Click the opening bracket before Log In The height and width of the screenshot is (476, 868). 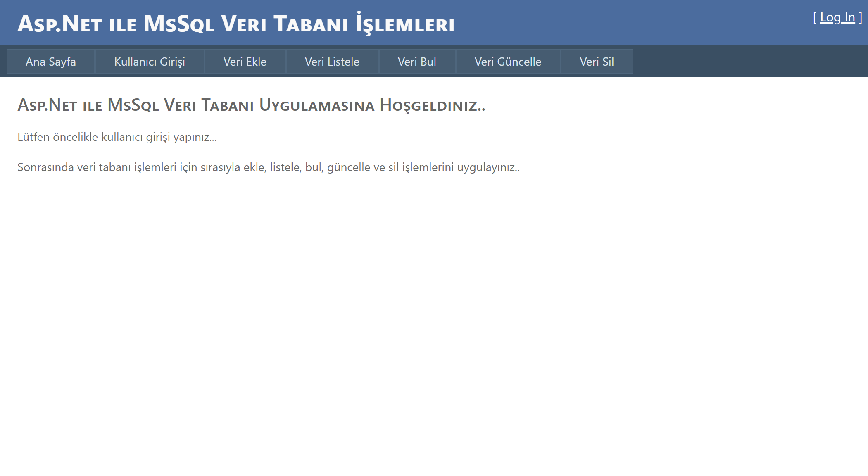pyautogui.click(x=815, y=17)
